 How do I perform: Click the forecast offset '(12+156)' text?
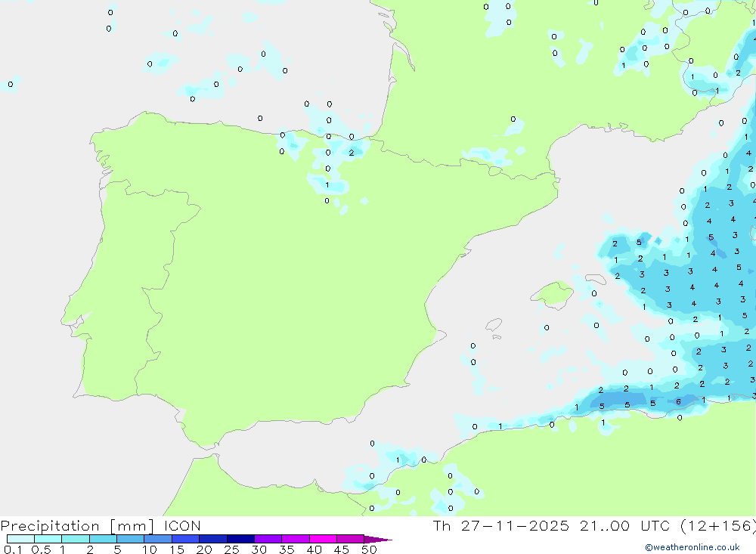[718, 526]
